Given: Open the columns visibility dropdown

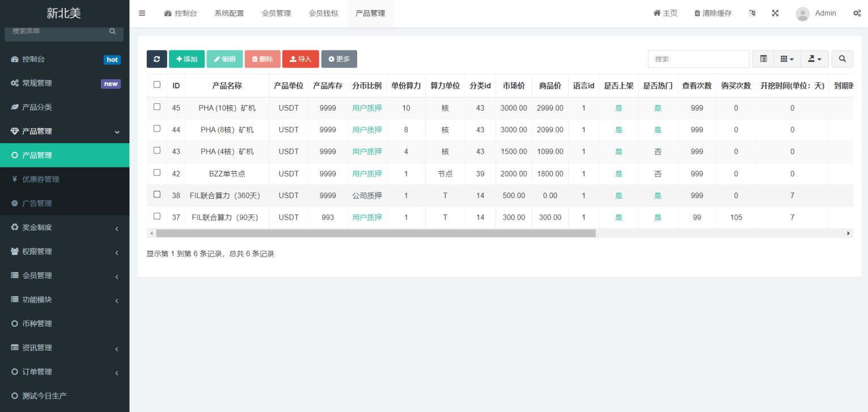Looking at the screenshot, I should coord(787,58).
